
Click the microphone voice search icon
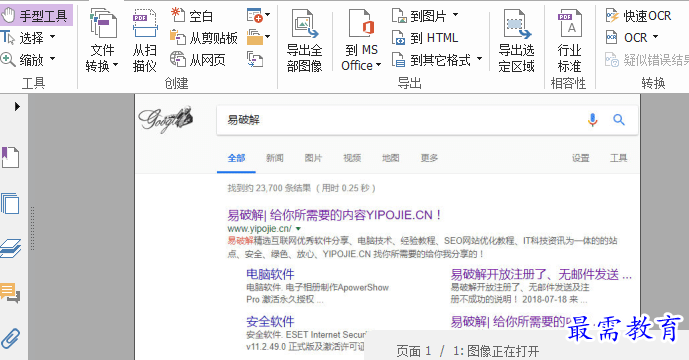point(593,120)
